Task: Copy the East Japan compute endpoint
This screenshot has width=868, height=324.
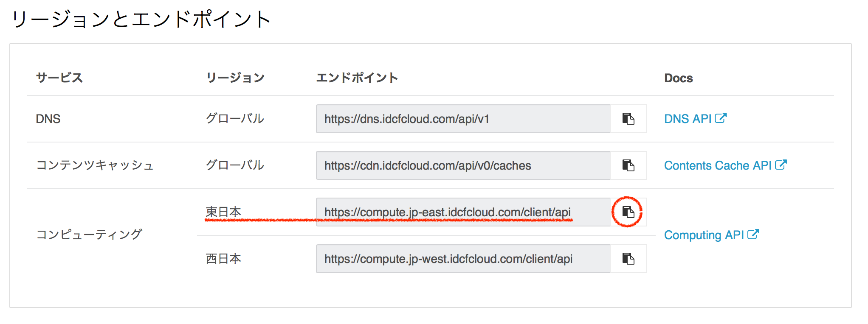Action: (x=628, y=212)
